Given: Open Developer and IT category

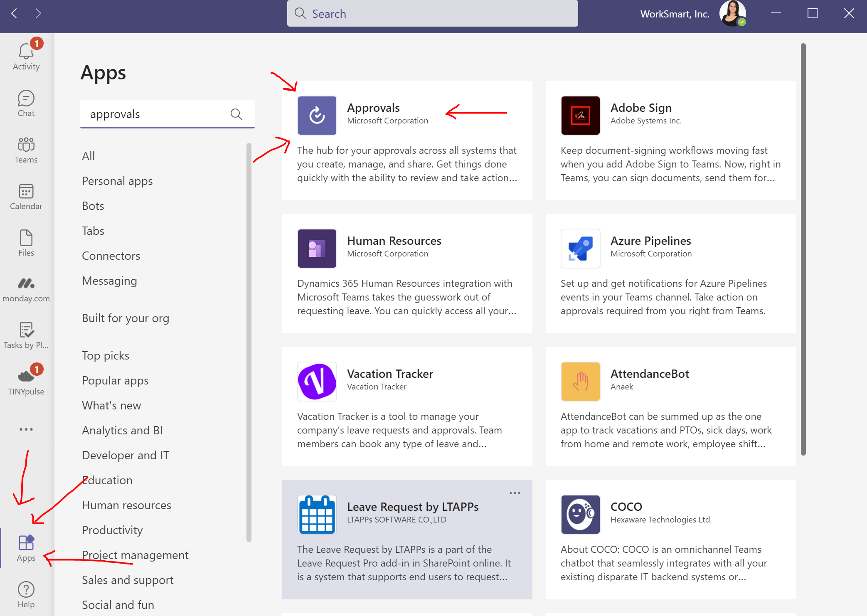Looking at the screenshot, I should coord(126,455).
